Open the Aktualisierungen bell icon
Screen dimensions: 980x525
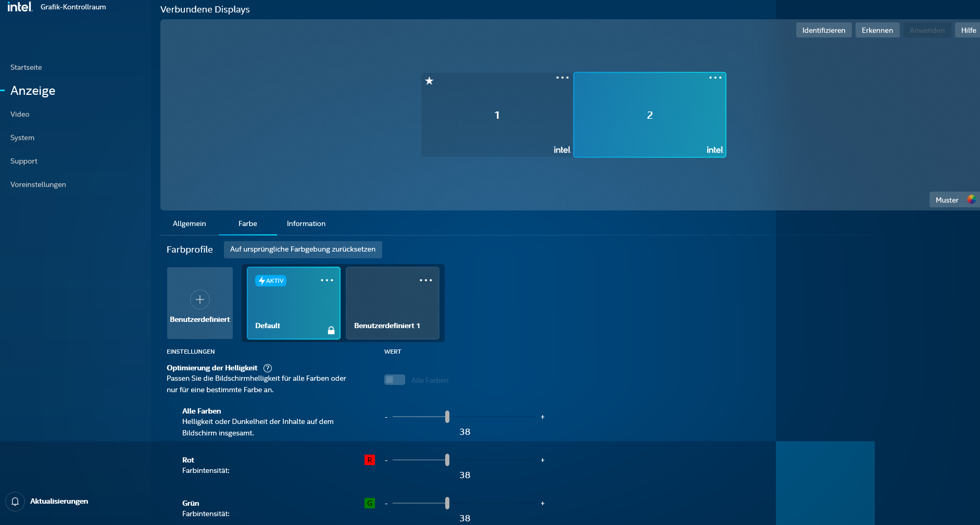click(15, 501)
